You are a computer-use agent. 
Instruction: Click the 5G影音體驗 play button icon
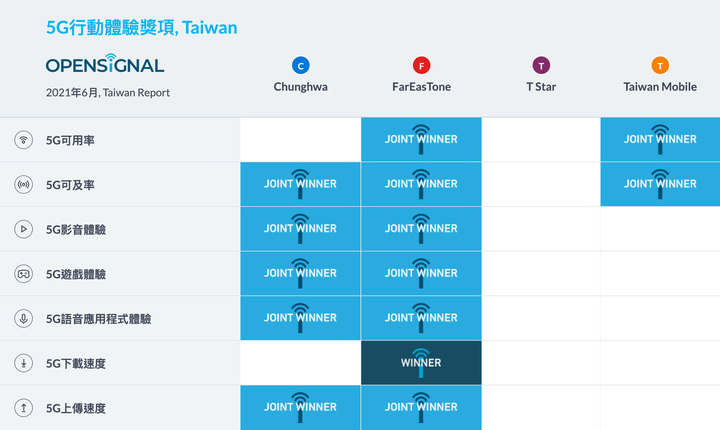pyautogui.click(x=23, y=229)
